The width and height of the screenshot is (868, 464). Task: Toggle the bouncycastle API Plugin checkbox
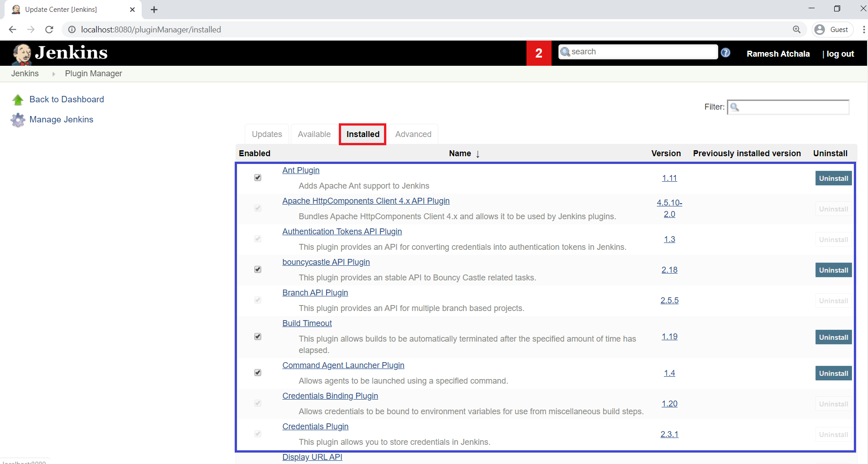[258, 269]
